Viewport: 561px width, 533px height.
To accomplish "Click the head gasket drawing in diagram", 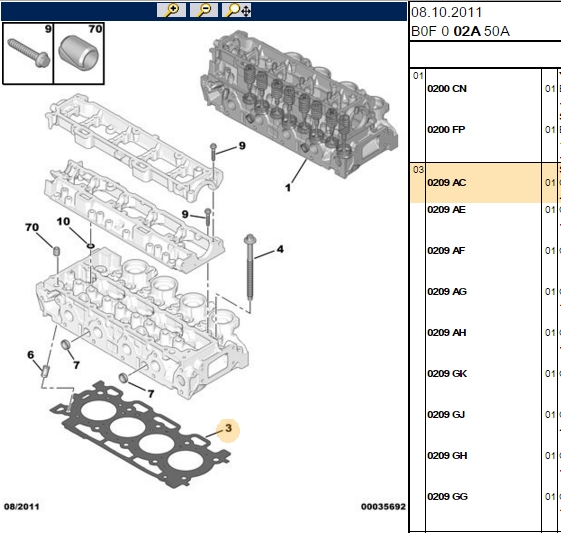I will (141, 435).
